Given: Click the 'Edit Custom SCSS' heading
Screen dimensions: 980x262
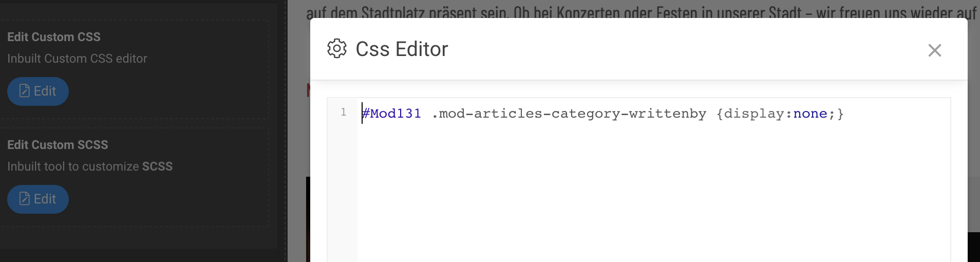Looking at the screenshot, I should coord(58,145).
